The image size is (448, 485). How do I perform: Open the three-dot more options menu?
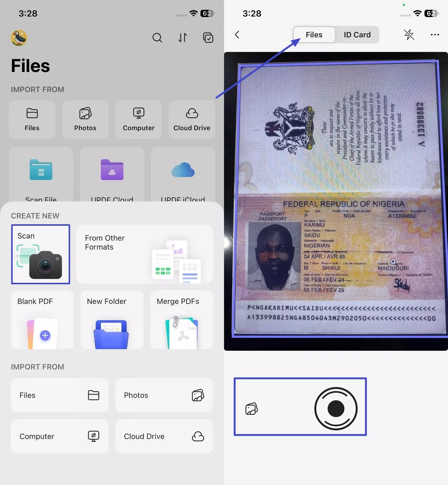pyautogui.click(x=435, y=34)
